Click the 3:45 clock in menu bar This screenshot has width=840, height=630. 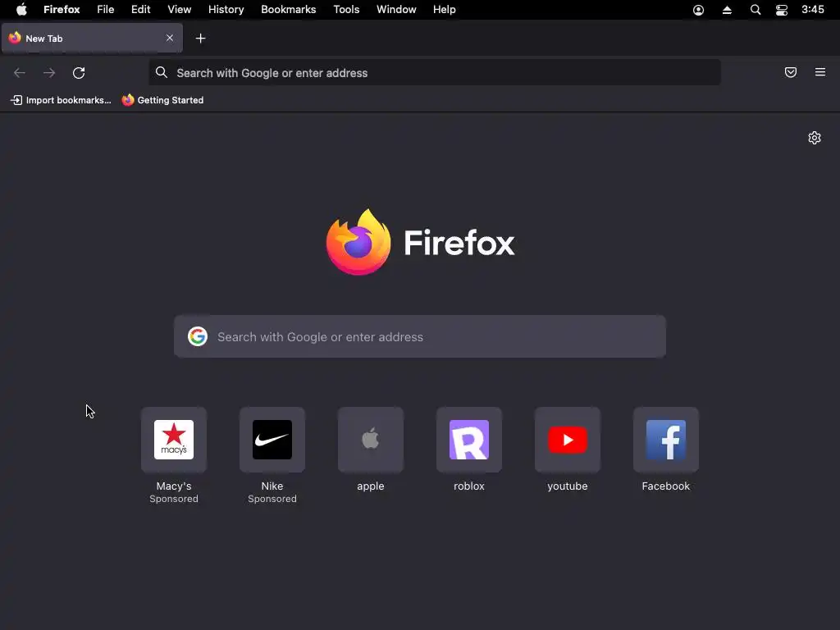[x=813, y=10]
